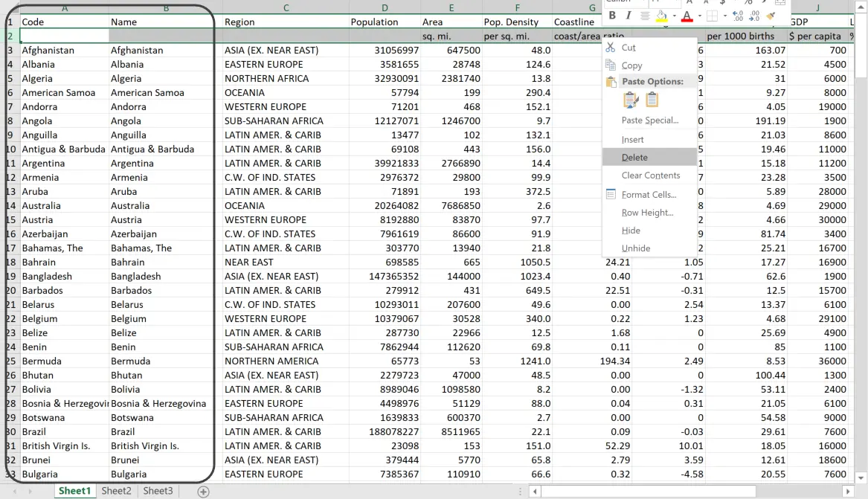Screen dimensions: 868x499
Task: Click Decrease Decimal icon
Action: [754, 16]
